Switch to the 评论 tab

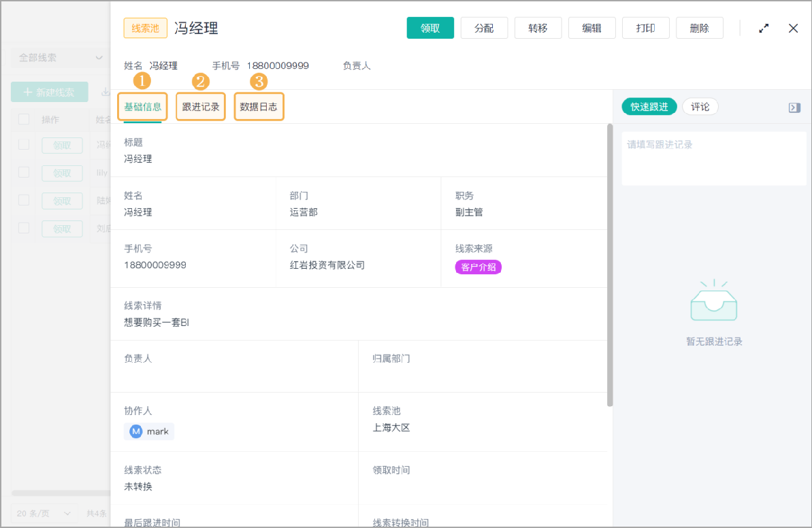pos(700,106)
